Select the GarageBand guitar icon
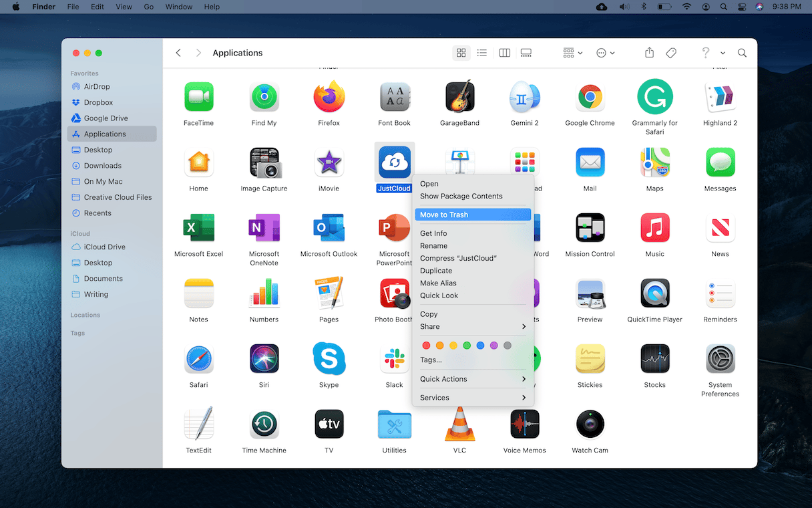Screen dimensions: 812x508 coord(459,98)
